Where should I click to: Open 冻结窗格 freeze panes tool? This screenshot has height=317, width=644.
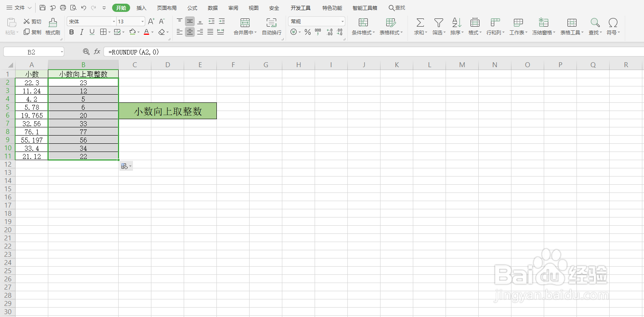pos(544,27)
